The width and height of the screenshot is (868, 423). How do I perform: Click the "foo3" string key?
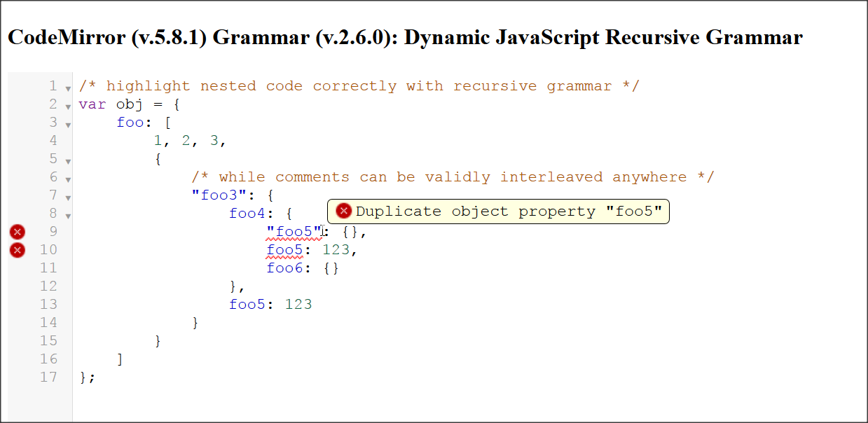click(219, 195)
